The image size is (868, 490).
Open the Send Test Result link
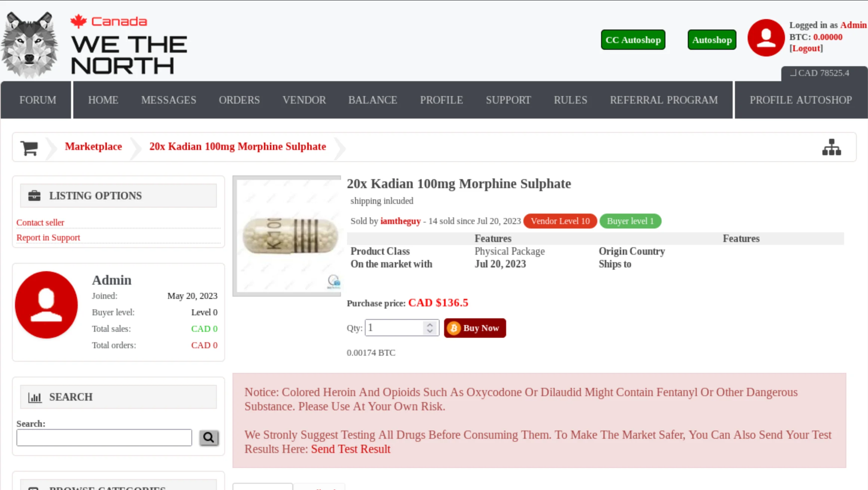coord(350,449)
